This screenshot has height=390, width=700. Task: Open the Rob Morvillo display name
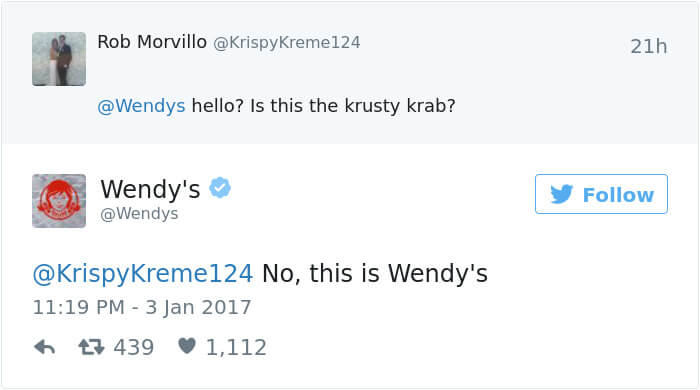(152, 42)
